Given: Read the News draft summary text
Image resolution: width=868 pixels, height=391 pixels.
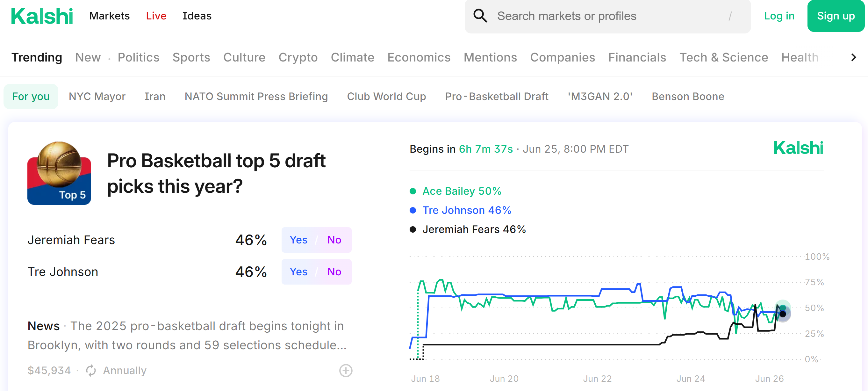Looking at the screenshot, I should coord(187,335).
